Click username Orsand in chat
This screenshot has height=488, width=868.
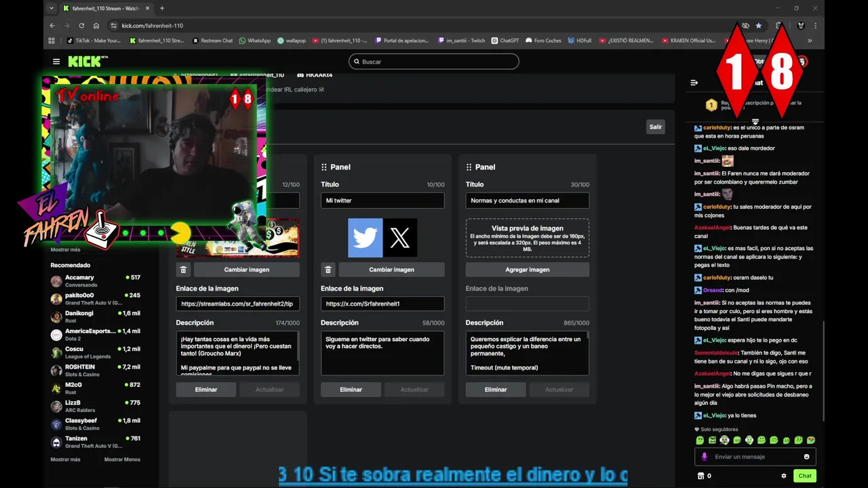tap(713, 290)
